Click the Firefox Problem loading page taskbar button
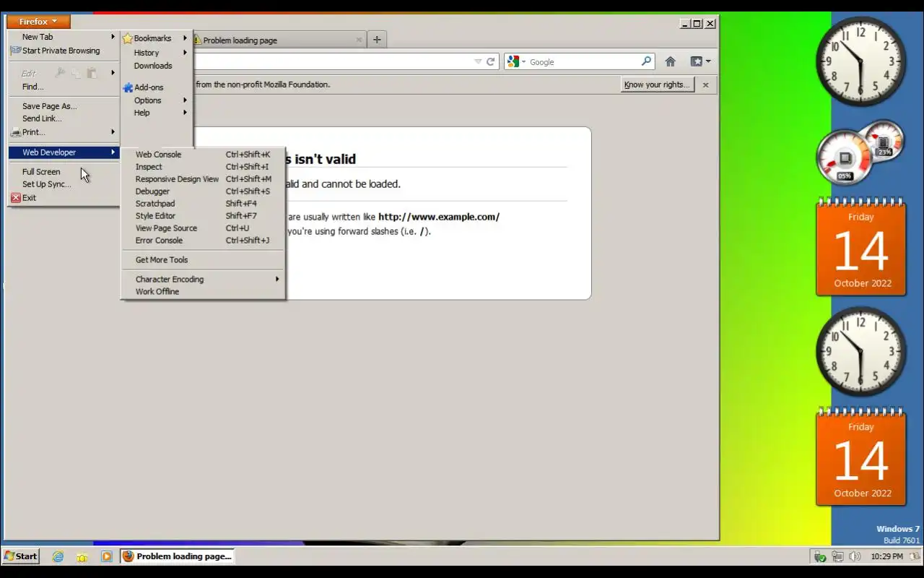Screen dimensions: 924x578 178,556
